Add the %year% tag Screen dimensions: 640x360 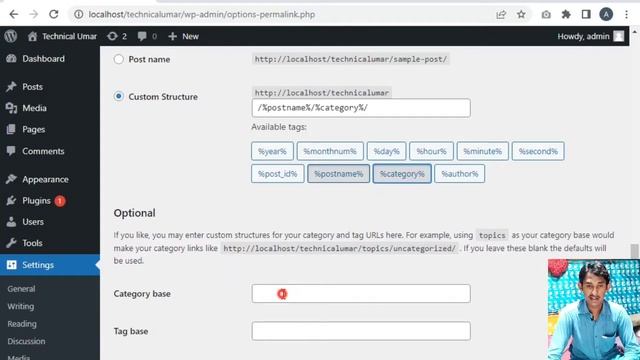(x=272, y=151)
